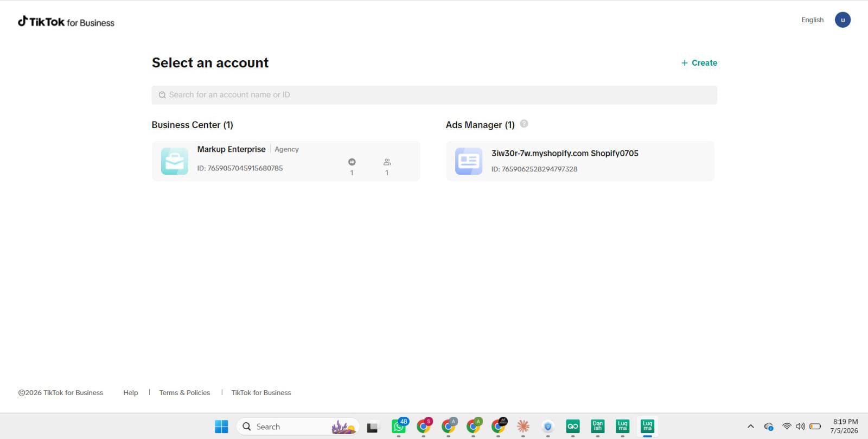This screenshot has height=439, width=868.
Task: Click the magnifier icon in account search
Action: point(162,95)
